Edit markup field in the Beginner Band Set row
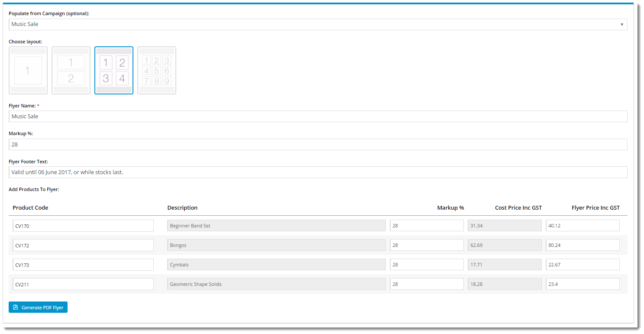Image resolution: width=644 pixels, height=334 pixels. [427, 226]
